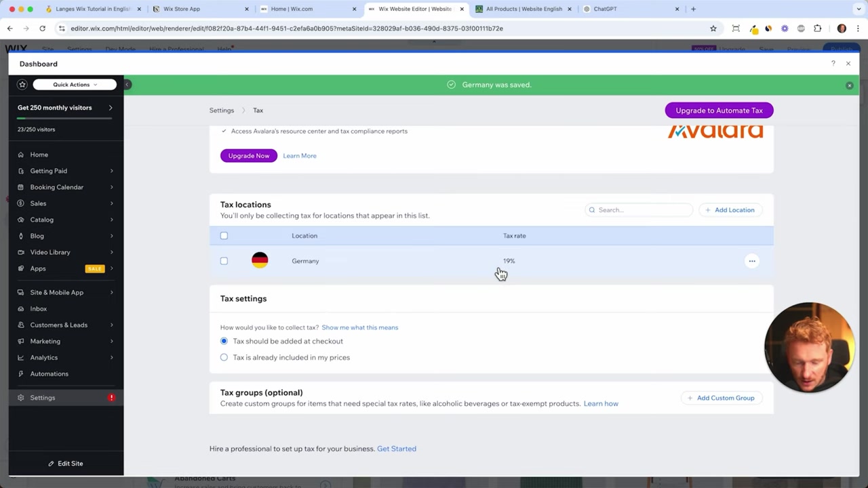The height and width of the screenshot is (488, 868).
Task: Expand the Sales submenu chevron
Action: click(x=111, y=203)
